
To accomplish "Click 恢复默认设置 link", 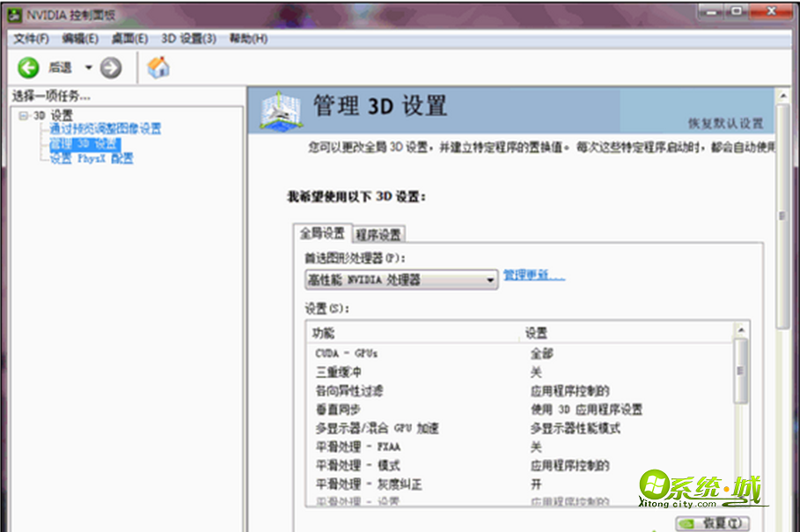I will (725, 124).
